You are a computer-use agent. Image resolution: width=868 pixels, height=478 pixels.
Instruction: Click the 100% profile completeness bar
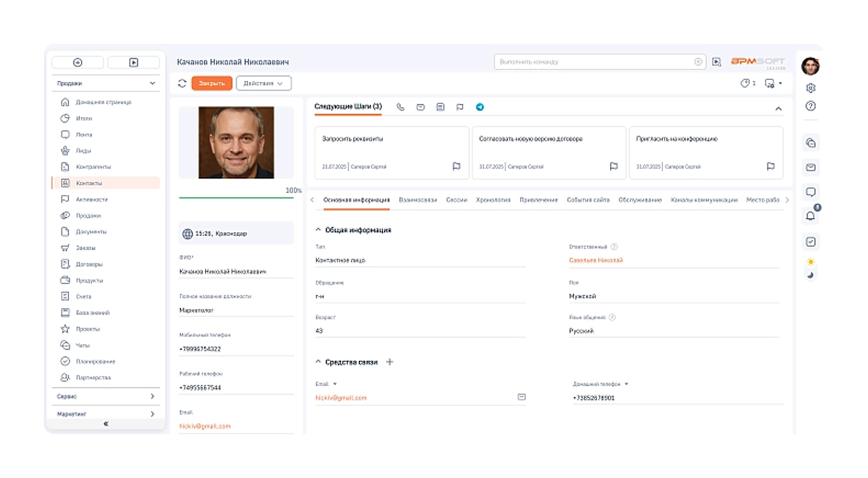(236, 198)
